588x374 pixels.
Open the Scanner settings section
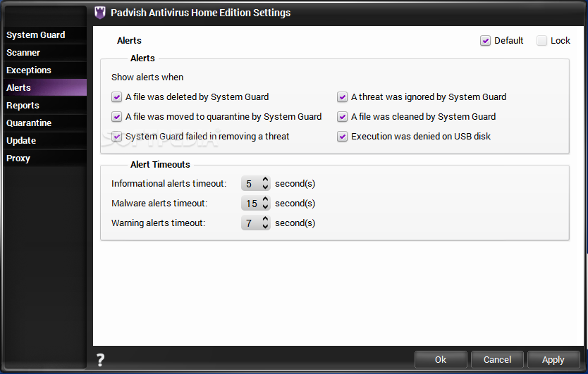[45, 52]
